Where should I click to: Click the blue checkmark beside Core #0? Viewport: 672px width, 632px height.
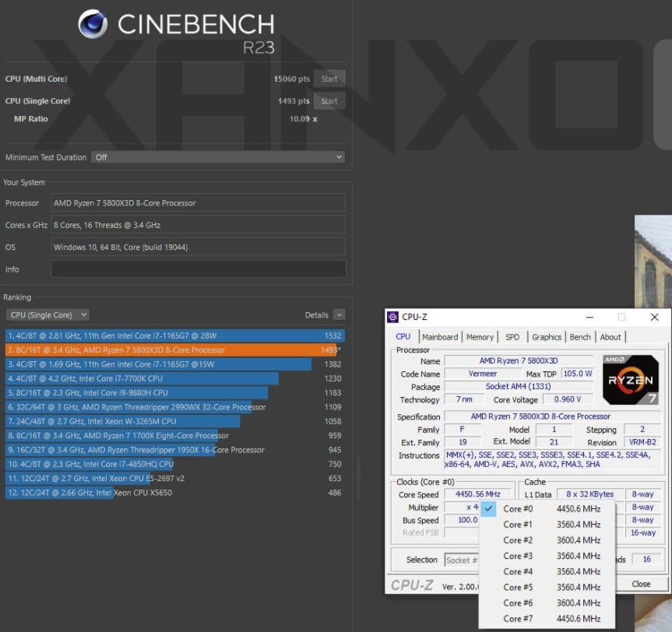coord(488,508)
